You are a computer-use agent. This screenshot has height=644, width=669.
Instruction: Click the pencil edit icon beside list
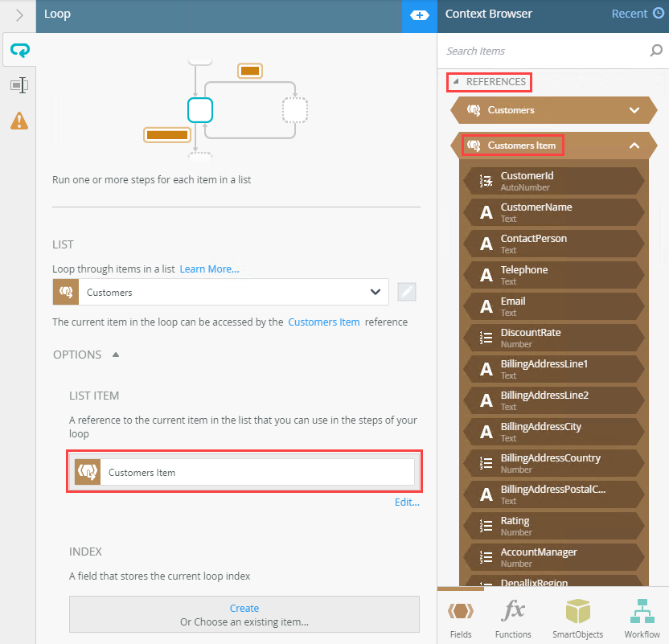click(x=407, y=292)
